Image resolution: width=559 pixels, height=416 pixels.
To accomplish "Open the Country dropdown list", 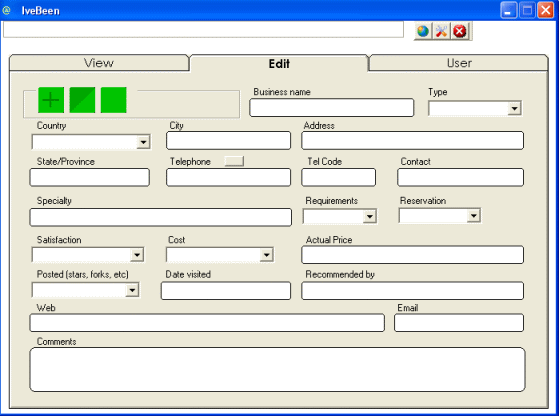I will coord(143,142).
